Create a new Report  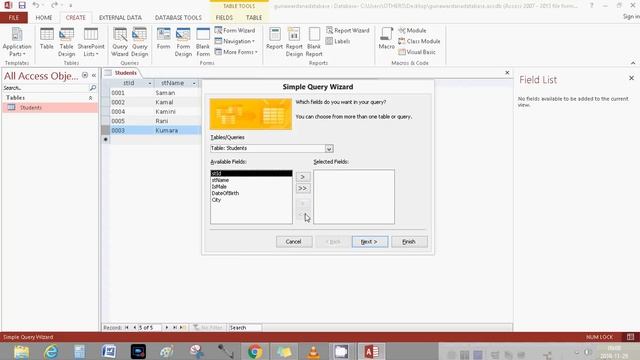point(274,39)
